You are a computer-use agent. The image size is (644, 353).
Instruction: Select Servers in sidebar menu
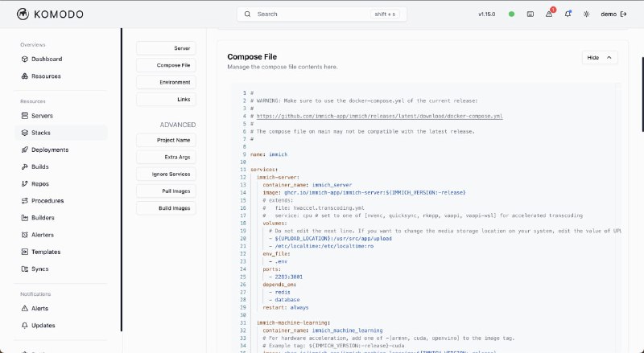coord(42,116)
